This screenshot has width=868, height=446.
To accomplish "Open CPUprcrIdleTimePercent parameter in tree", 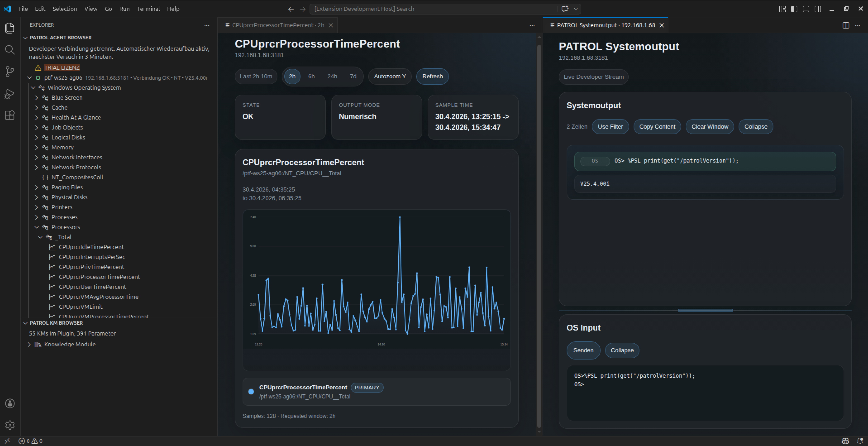I will click(x=91, y=247).
